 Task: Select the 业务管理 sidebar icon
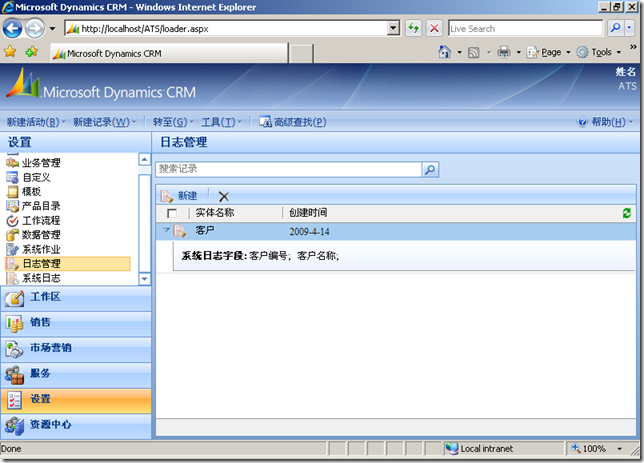coord(12,163)
